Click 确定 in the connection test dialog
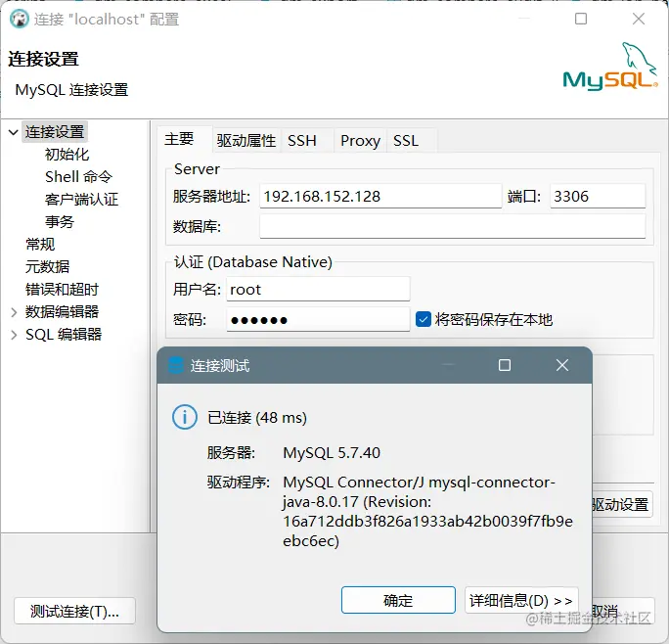 pos(398,600)
